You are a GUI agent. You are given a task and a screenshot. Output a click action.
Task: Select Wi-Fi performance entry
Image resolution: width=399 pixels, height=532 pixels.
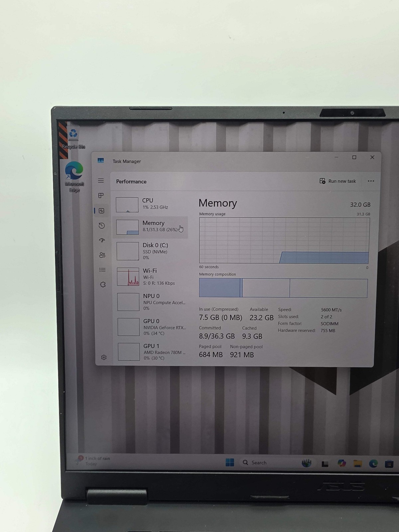point(151,277)
